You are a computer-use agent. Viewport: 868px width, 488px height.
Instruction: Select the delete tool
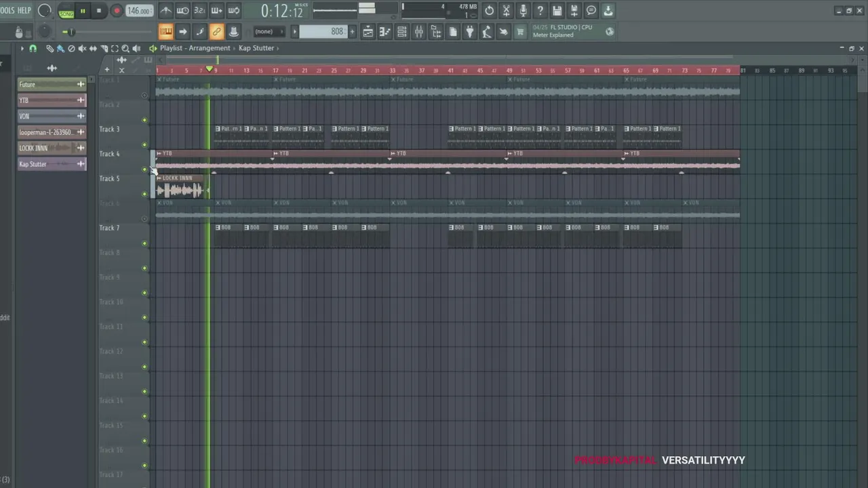(x=71, y=48)
